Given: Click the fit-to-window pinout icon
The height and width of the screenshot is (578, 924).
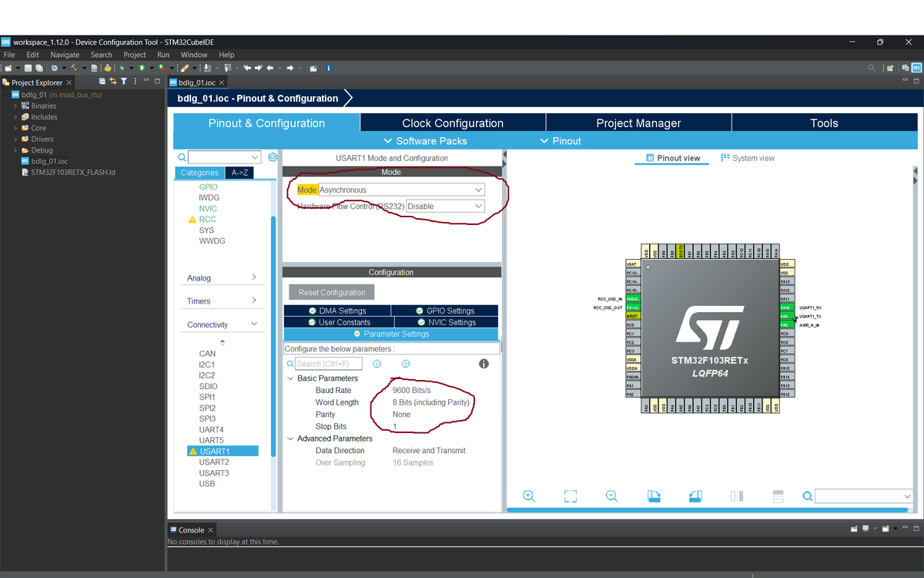Looking at the screenshot, I should pyautogui.click(x=570, y=496).
